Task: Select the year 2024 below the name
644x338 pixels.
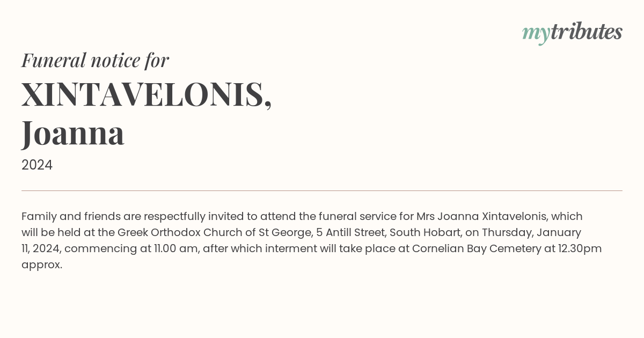Action: coord(37,165)
